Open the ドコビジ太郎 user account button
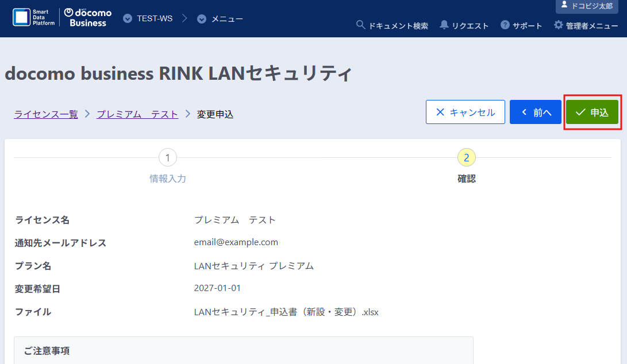This screenshot has height=364, width=627. tap(587, 6)
